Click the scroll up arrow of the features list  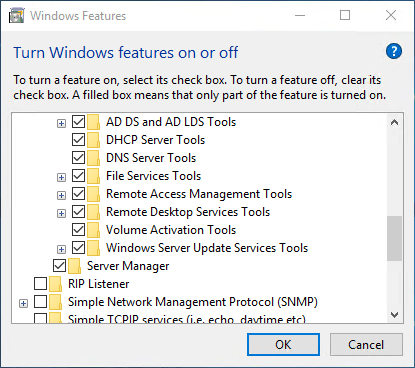[x=395, y=122]
